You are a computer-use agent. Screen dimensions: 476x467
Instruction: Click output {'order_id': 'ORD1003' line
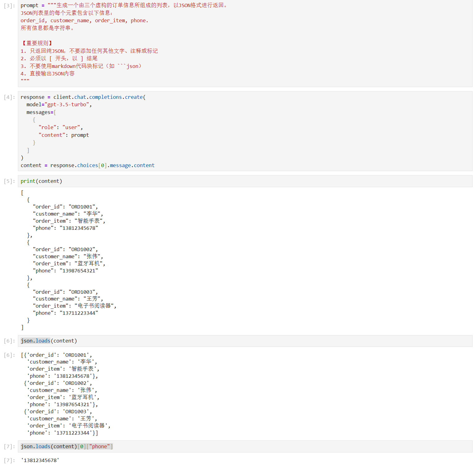coord(58,411)
